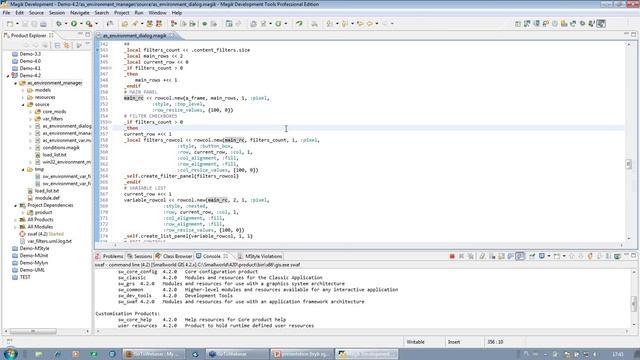This screenshot has width=640, height=360.
Task: Click the green dot toolbar icon
Action: click(204, 24)
